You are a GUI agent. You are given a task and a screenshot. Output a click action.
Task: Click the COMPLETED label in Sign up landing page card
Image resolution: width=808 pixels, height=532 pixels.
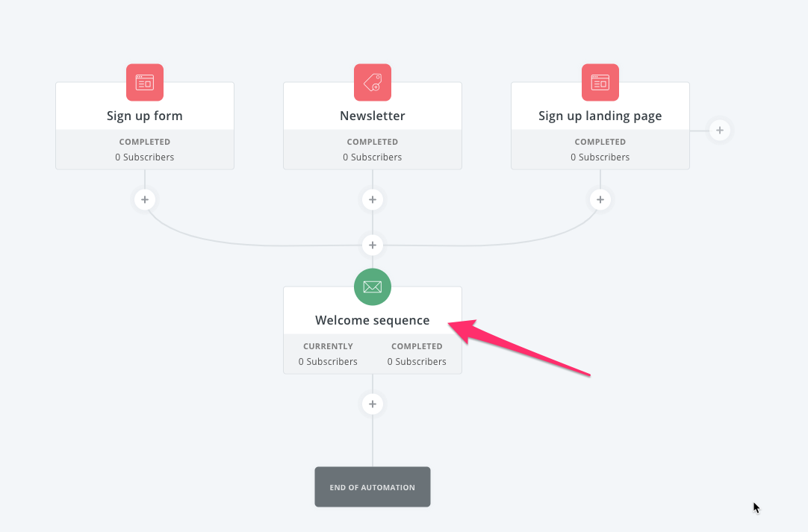coord(600,142)
